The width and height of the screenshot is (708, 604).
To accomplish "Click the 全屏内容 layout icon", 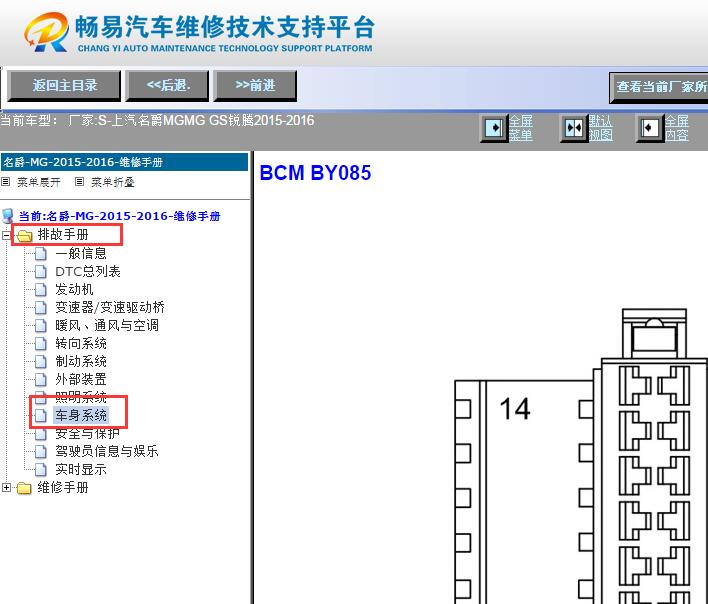I will 650,128.
